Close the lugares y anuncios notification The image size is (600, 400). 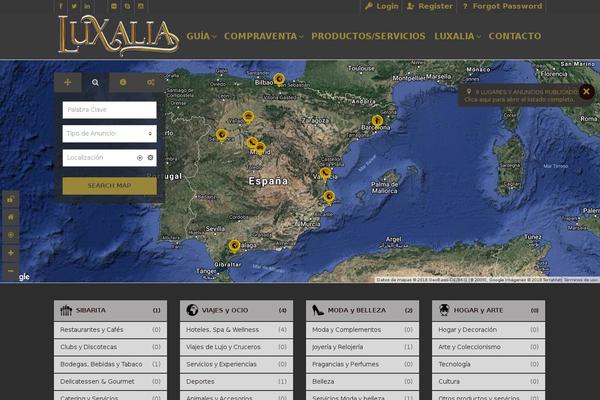click(586, 91)
